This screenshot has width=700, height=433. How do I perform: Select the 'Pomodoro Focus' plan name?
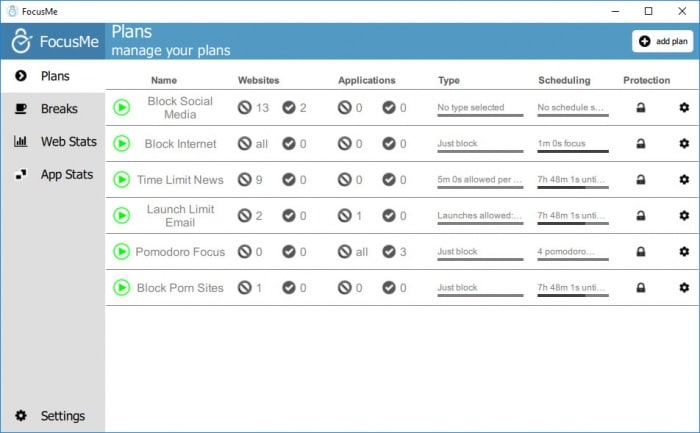(x=180, y=252)
